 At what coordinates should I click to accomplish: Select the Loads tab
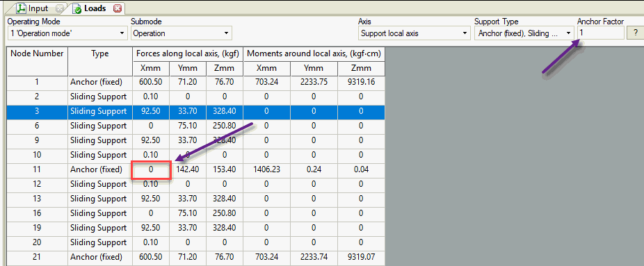(95, 8)
